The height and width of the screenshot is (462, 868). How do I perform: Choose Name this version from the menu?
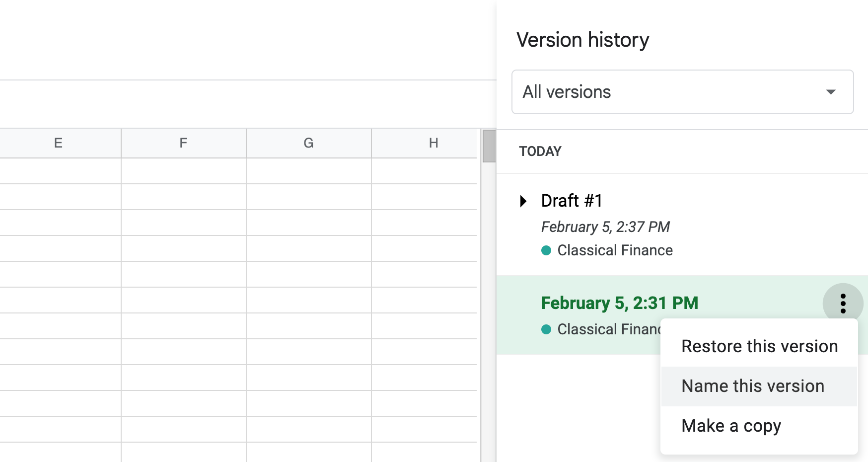click(753, 386)
